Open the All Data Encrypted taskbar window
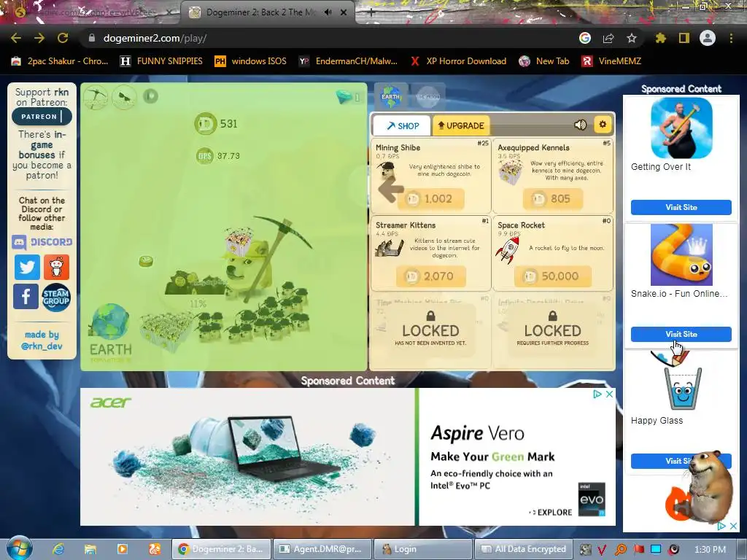Viewport: 747px width, 560px height. [x=522, y=549]
